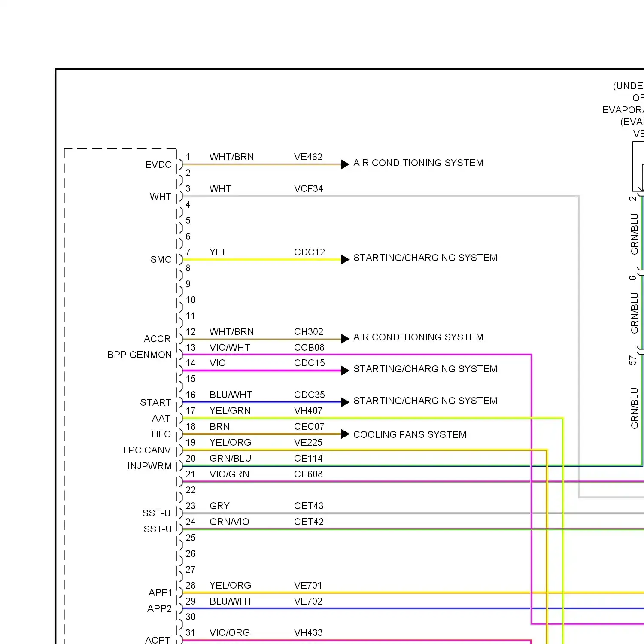Select the CDC35 circuit code

pyautogui.click(x=310, y=395)
